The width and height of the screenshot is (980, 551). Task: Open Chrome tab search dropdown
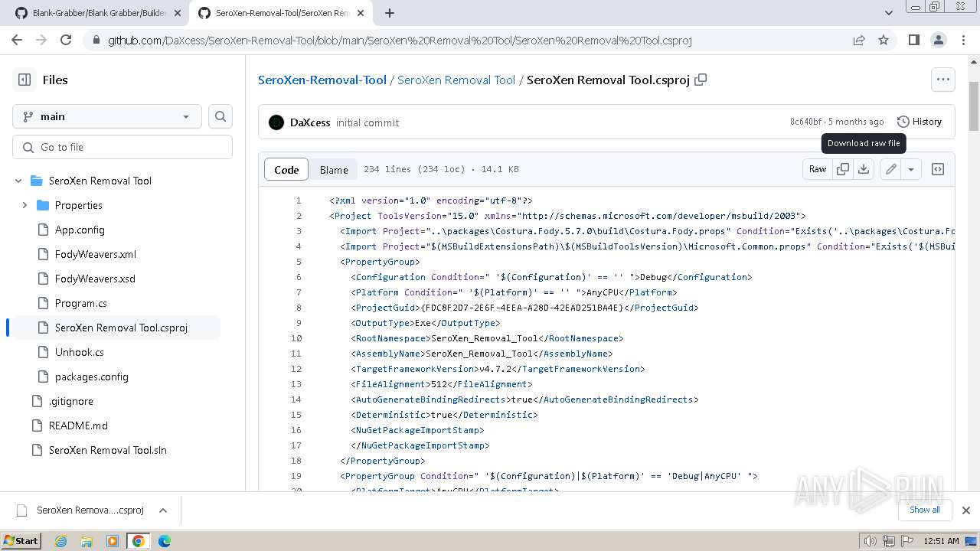point(888,13)
